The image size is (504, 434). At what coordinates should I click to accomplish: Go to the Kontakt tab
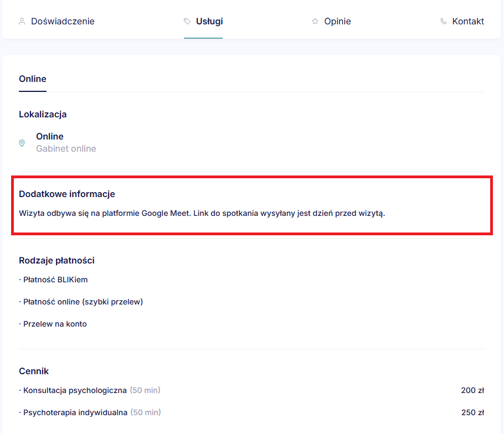tap(468, 22)
